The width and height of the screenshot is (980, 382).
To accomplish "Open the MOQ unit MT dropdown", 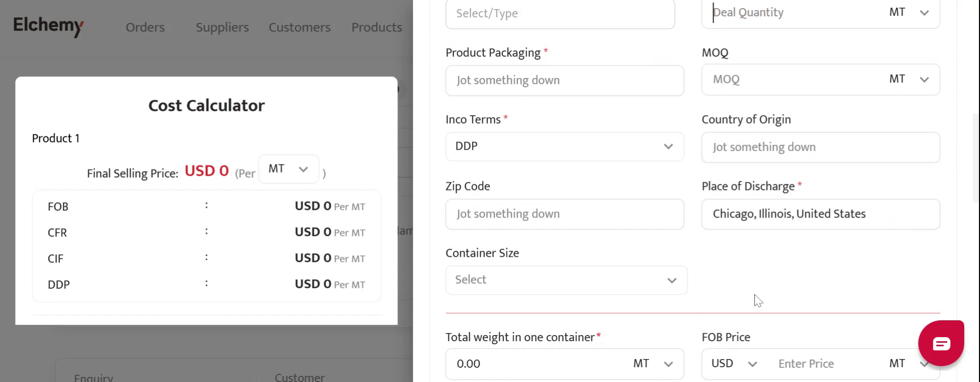I will (909, 80).
